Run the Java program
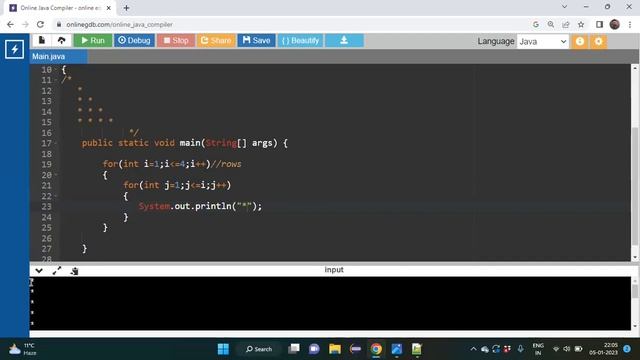This screenshot has height=360, width=640. tap(93, 40)
